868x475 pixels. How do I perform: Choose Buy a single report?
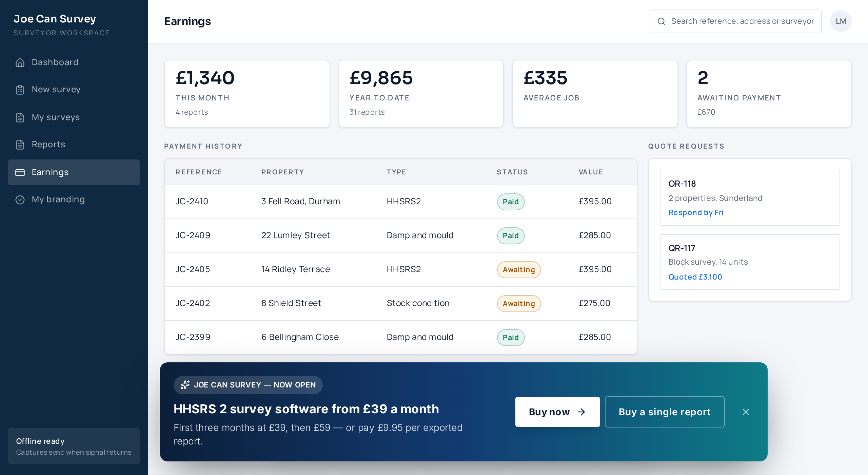pos(665,412)
